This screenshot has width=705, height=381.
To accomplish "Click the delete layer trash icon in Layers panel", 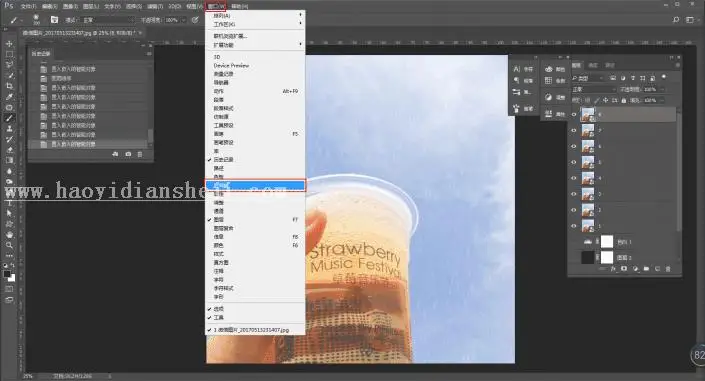I will (668, 269).
